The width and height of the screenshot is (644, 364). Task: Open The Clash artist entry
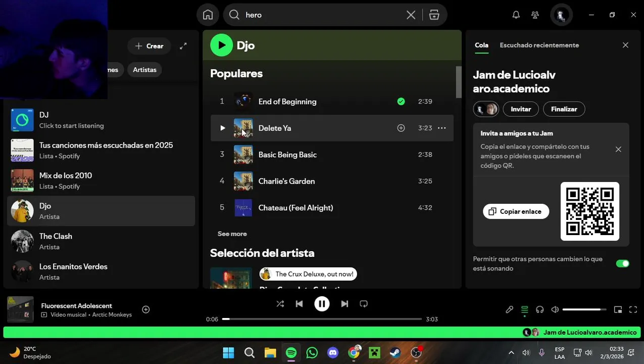coord(101,241)
